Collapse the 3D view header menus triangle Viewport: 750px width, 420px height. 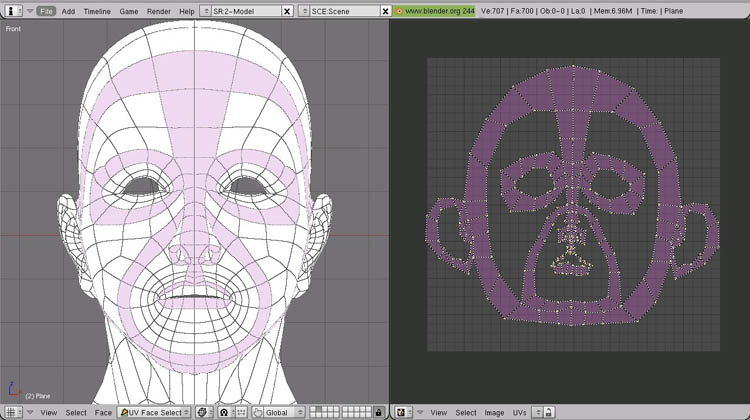29,412
